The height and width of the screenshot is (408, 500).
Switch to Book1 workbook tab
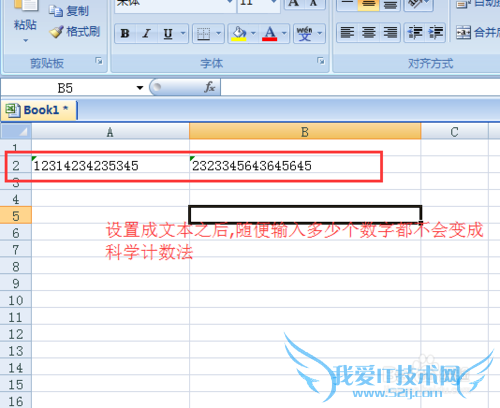39,110
